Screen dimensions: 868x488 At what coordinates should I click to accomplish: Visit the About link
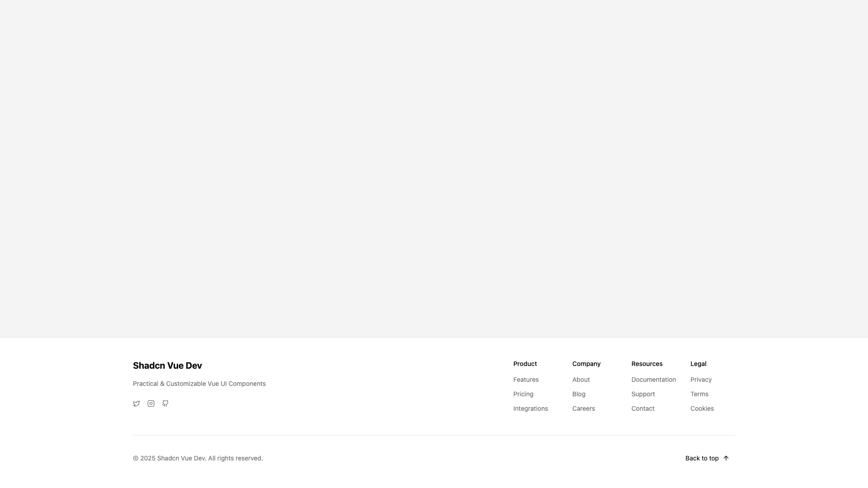tap(581, 380)
